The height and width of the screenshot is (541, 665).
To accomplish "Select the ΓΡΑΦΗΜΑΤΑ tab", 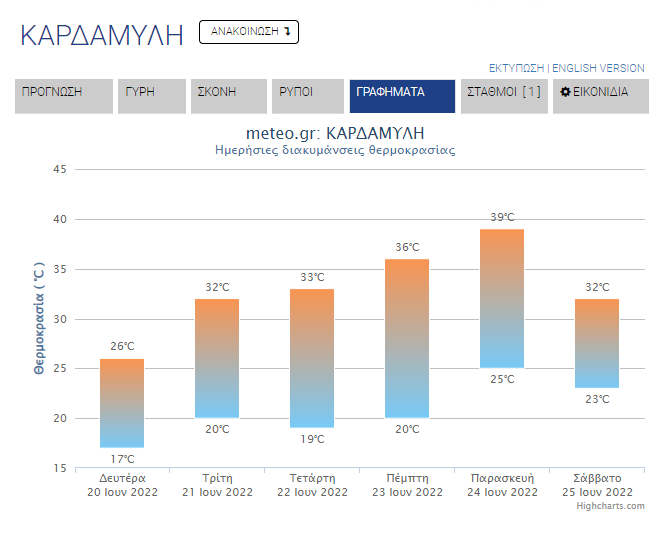I will (x=402, y=96).
